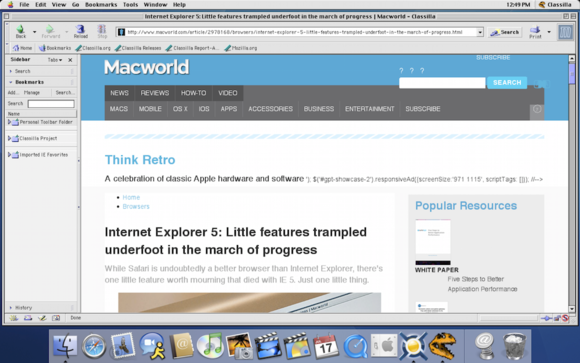580x363 pixels.
Task: Select the VIDEO tab on Macworld
Action: click(228, 93)
